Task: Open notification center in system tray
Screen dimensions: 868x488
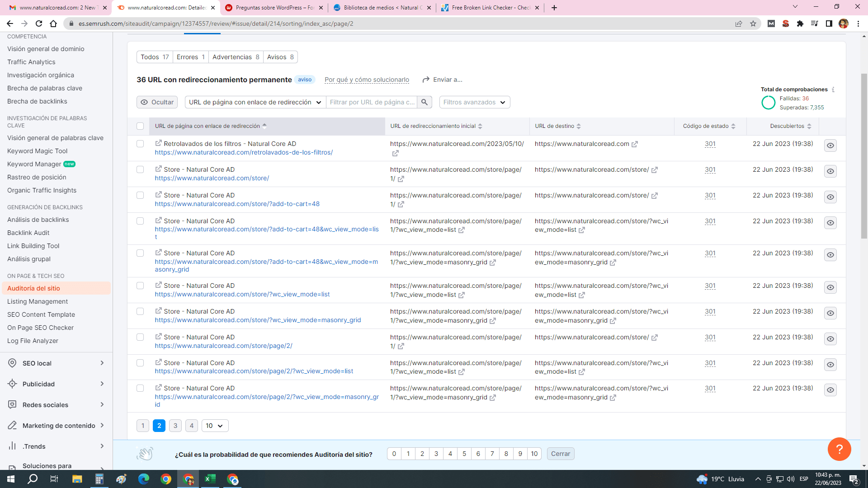Action: [x=854, y=479]
